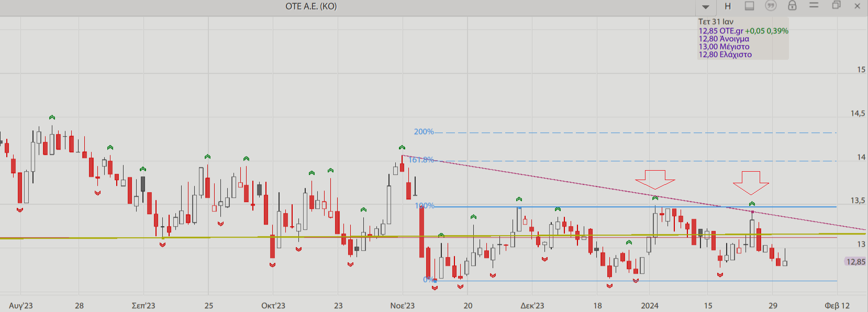Click the Δεκ'23 date axis label
Viewport: 868px width, 312px height.
(x=532, y=306)
